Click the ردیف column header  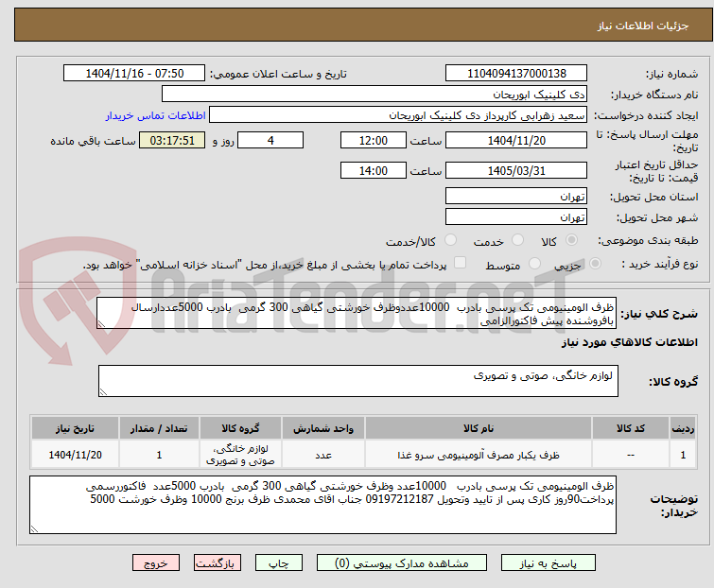(683, 429)
